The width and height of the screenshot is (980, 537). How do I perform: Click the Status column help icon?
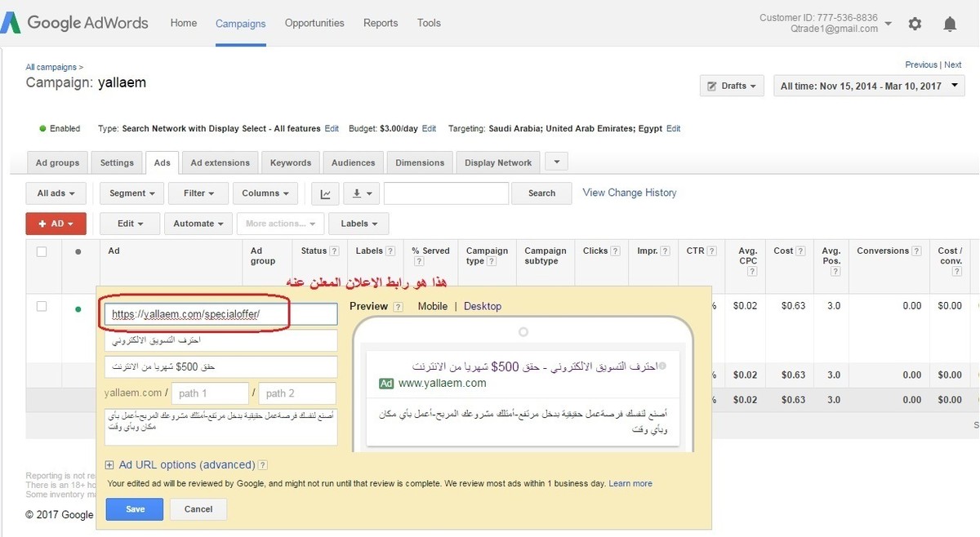(x=334, y=251)
